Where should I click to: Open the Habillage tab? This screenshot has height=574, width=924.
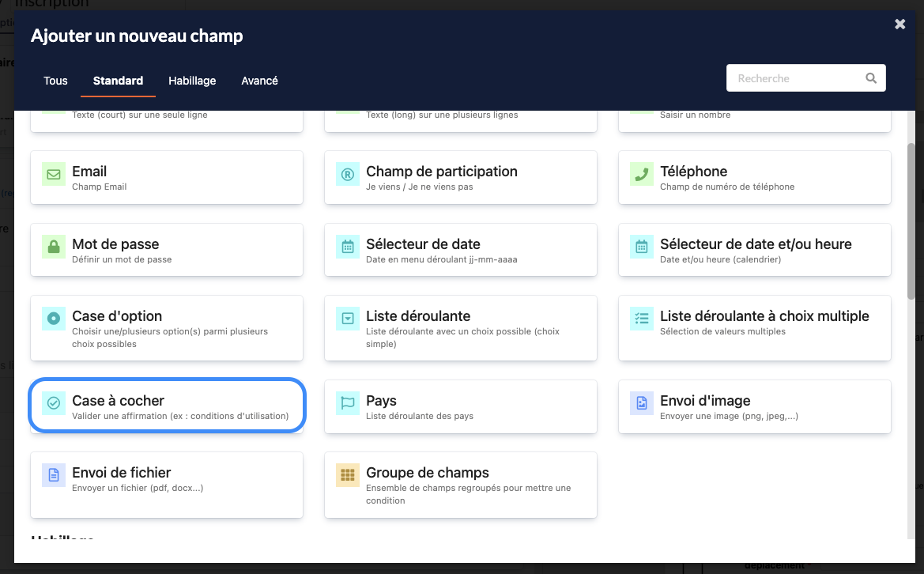pyautogui.click(x=192, y=81)
